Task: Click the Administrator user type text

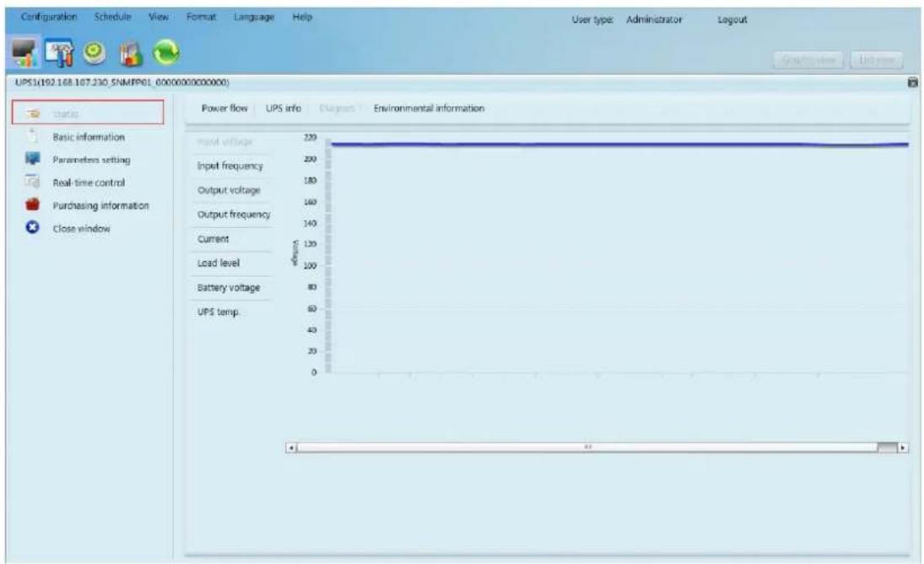Action: [x=654, y=19]
